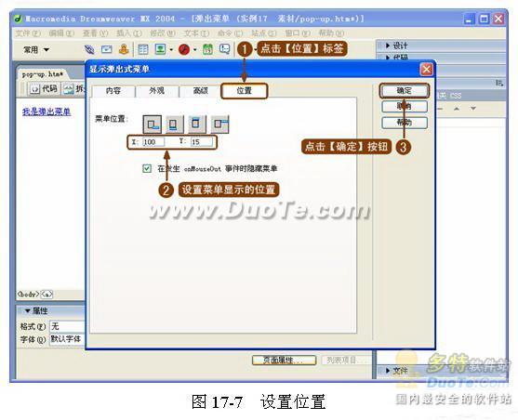
Task: Select the below menu position icon
Action: (x=174, y=125)
